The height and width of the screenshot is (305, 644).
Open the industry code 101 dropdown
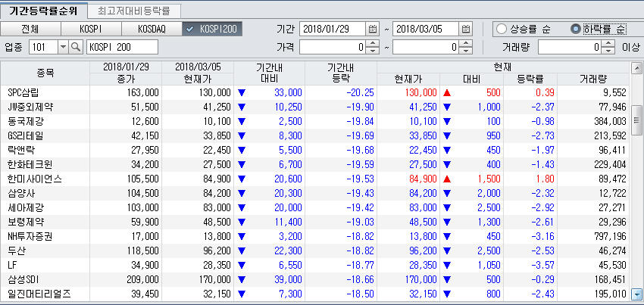pyautogui.click(x=63, y=47)
